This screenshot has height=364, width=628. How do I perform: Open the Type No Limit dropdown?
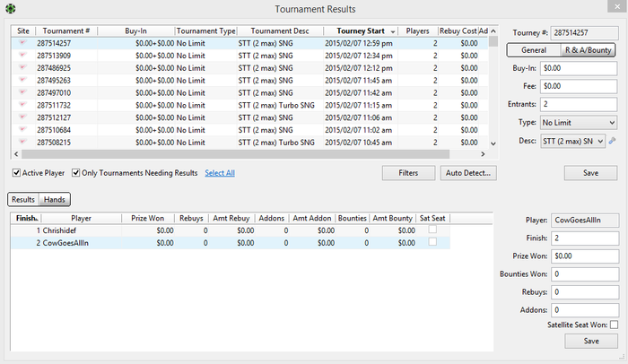[579, 123]
